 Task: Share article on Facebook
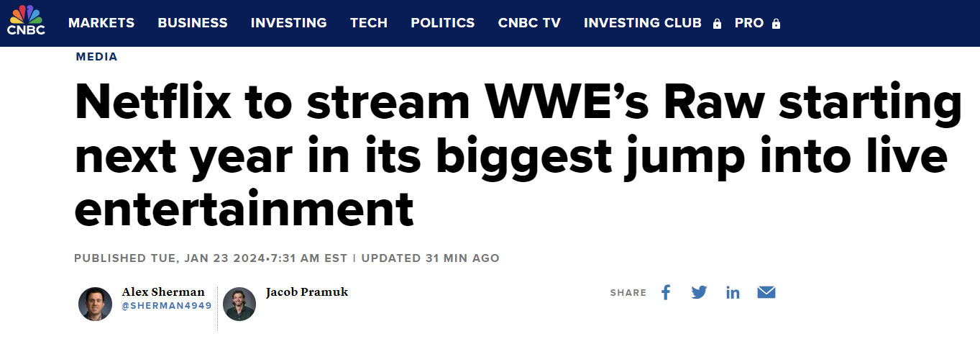click(x=666, y=292)
